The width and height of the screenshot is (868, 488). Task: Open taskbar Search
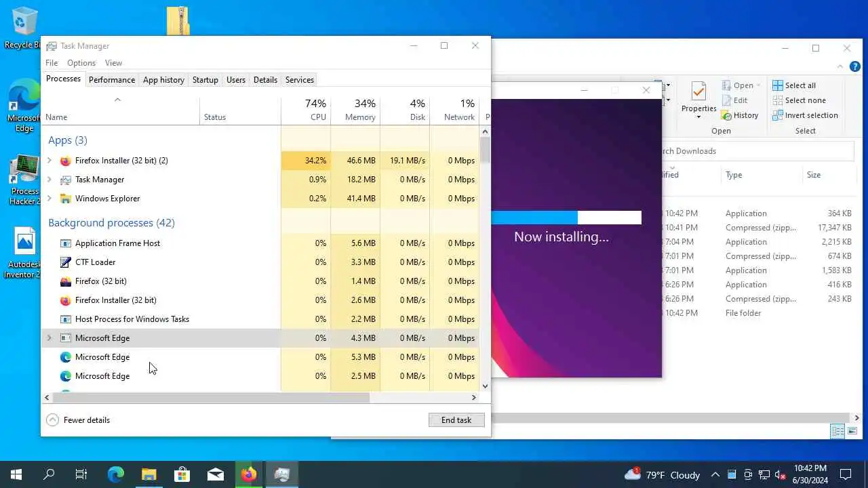coord(49,474)
